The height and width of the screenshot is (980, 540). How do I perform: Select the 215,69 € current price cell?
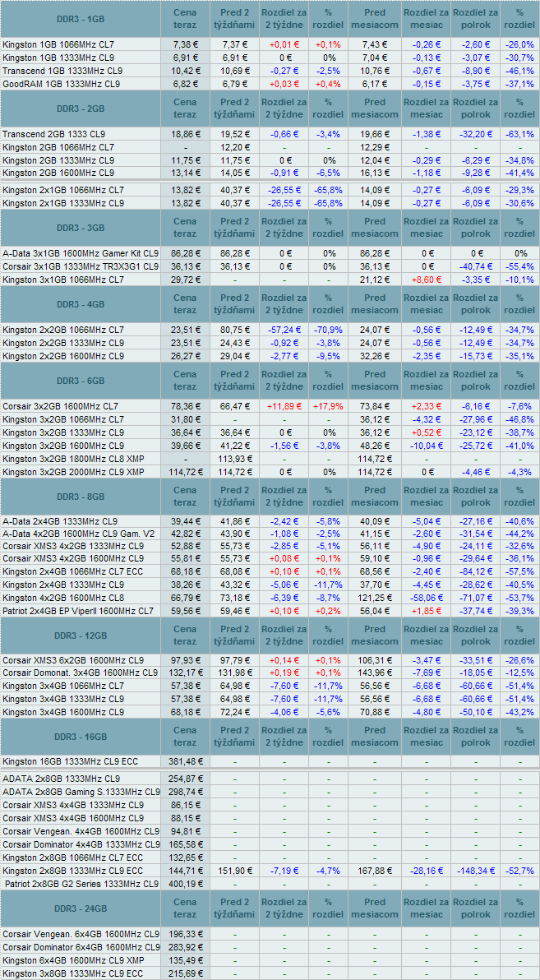186,973
